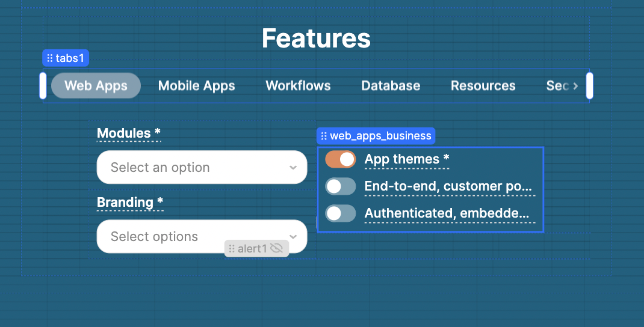Viewport: 644px width, 327px height.
Task: Enable the End-to-end customer portal toggle
Action: [341, 186]
